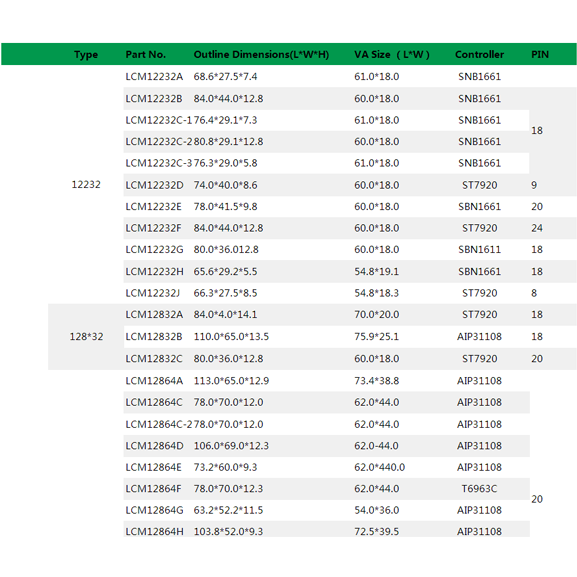Select part number LCM12864H
Viewport: 577px width, 577px height.
point(155,532)
